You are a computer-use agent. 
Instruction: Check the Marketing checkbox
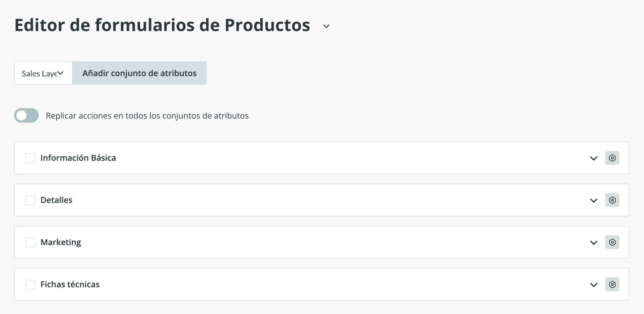(31, 242)
